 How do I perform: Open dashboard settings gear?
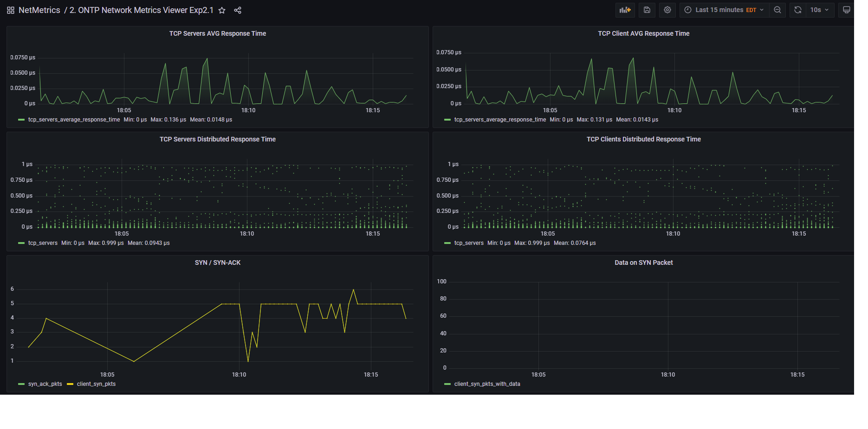(x=667, y=10)
